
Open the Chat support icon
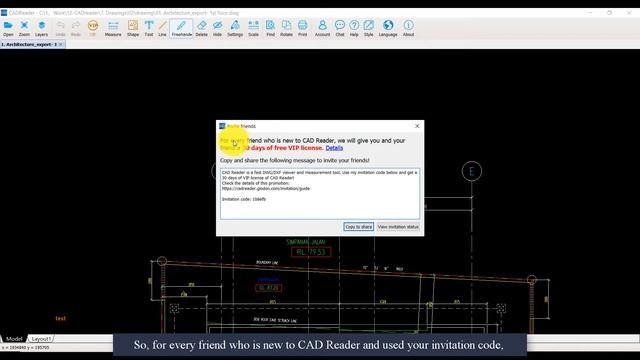pyautogui.click(x=340, y=29)
